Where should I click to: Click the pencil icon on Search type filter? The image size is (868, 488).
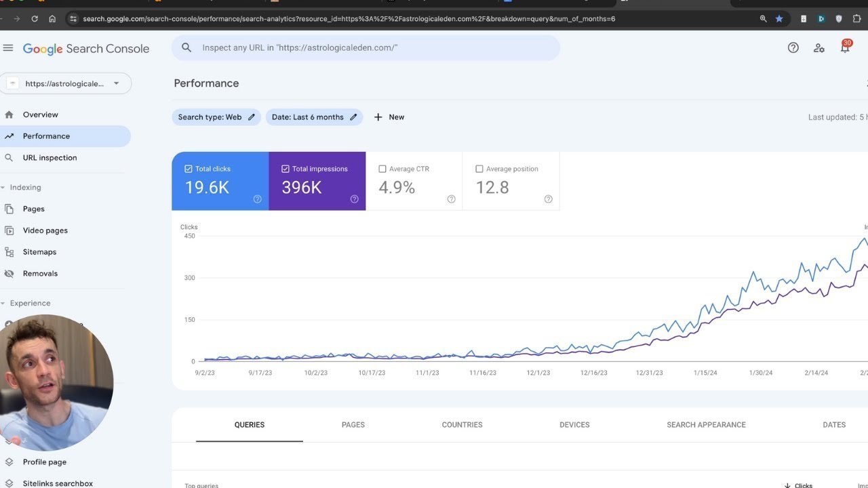[x=252, y=117]
